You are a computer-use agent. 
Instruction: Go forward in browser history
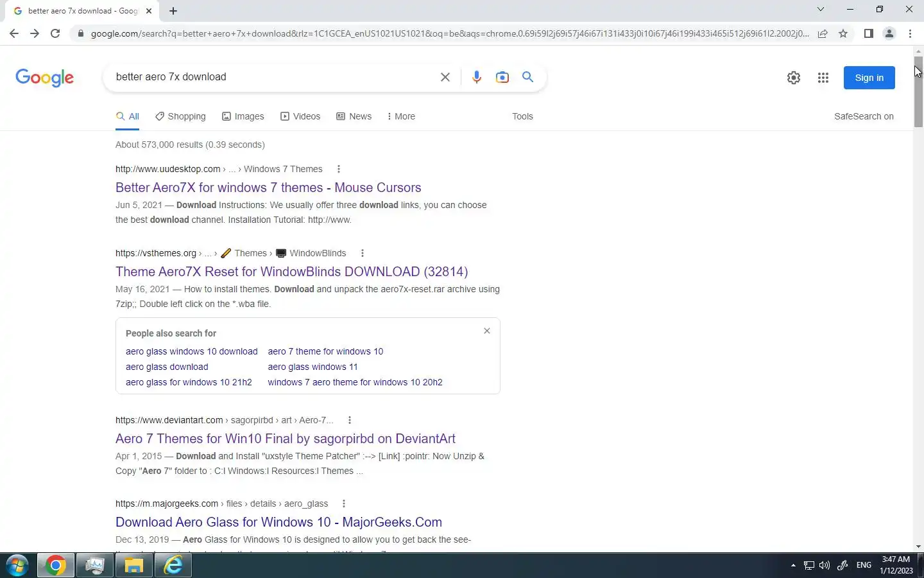point(35,33)
